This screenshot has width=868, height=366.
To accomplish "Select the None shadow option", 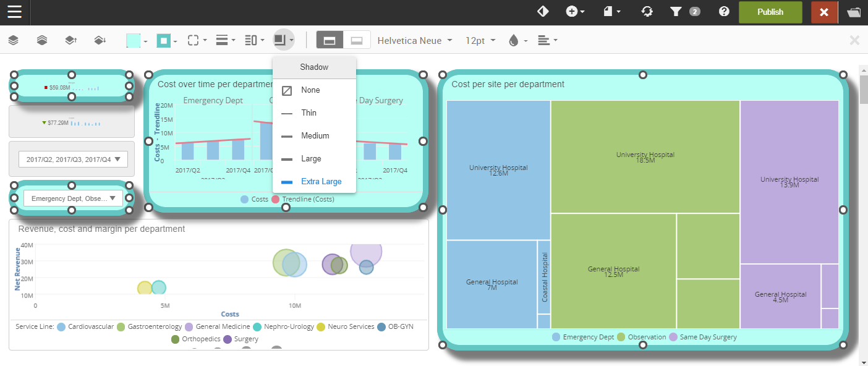I will click(x=310, y=90).
